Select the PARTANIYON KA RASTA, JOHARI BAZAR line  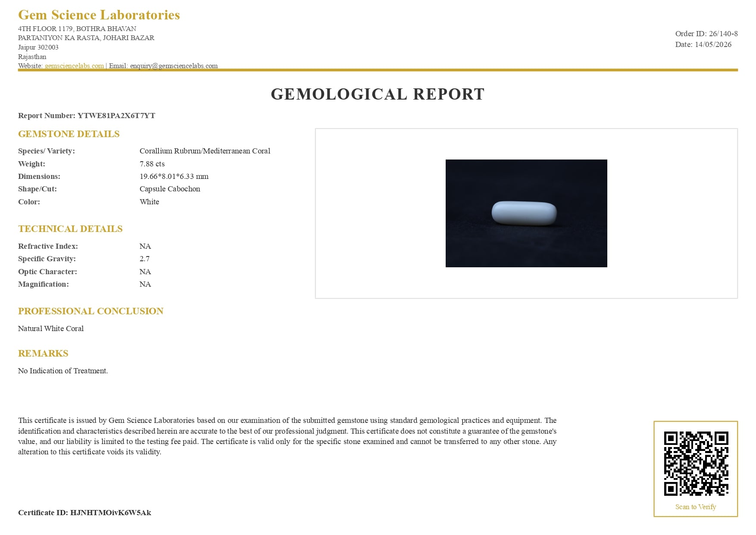(86, 38)
